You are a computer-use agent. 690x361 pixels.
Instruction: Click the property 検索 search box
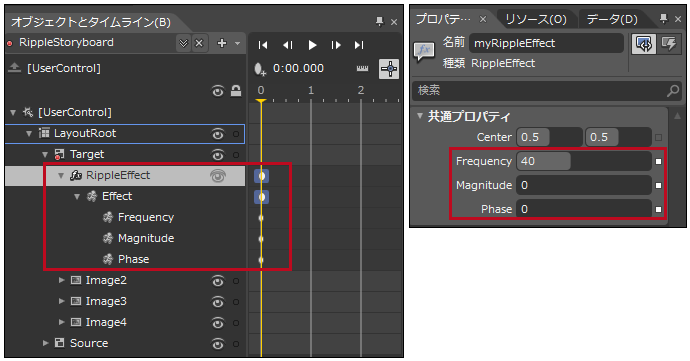[x=547, y=91]
